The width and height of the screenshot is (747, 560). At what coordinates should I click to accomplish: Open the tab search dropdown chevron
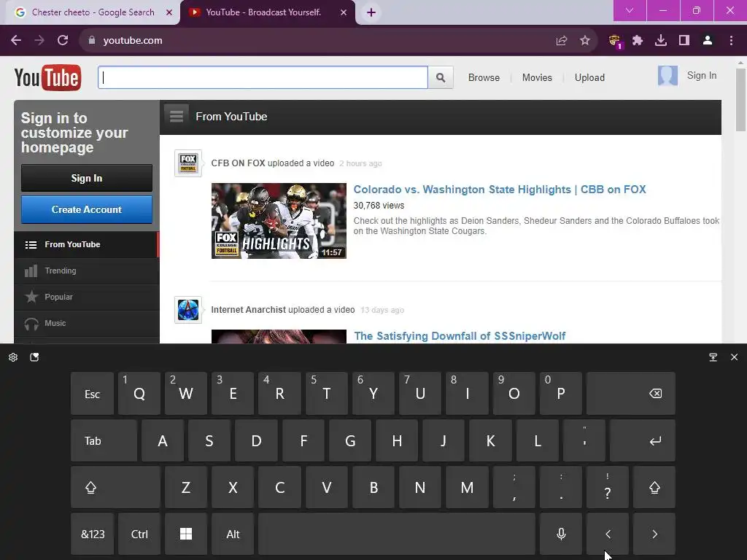point(630,10)
